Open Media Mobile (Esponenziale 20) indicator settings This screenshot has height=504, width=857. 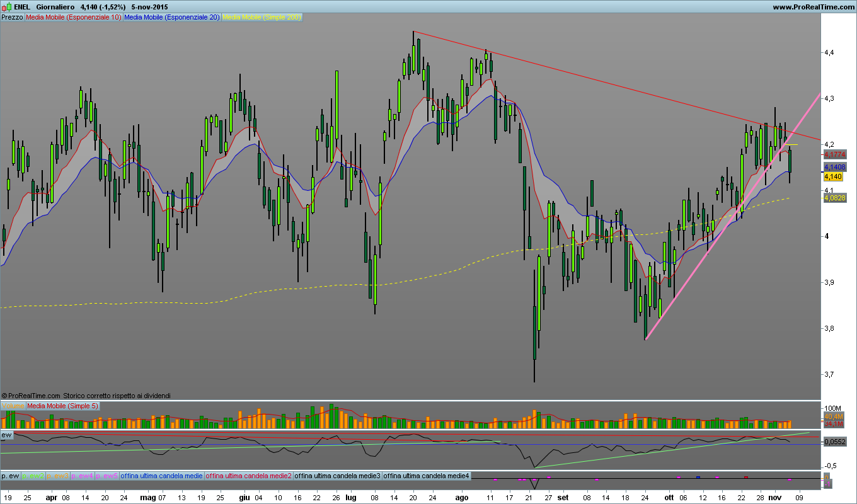click(x=172, y=18)
